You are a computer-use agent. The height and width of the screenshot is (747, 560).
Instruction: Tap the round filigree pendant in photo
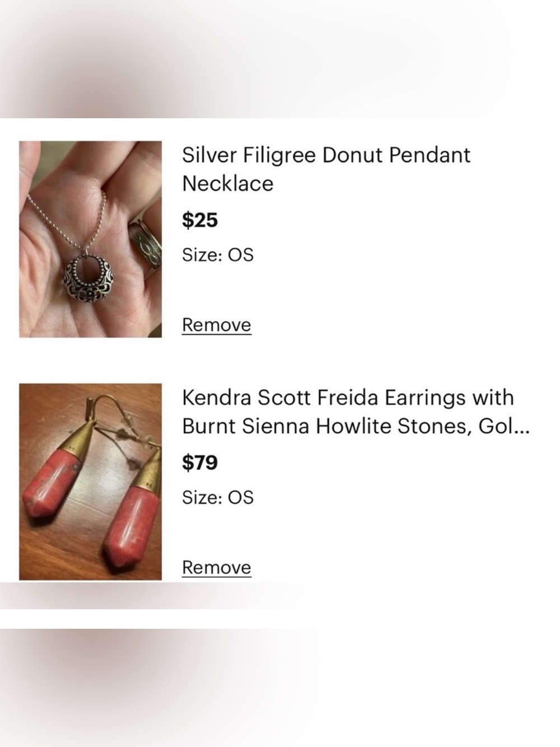(89, 279)
